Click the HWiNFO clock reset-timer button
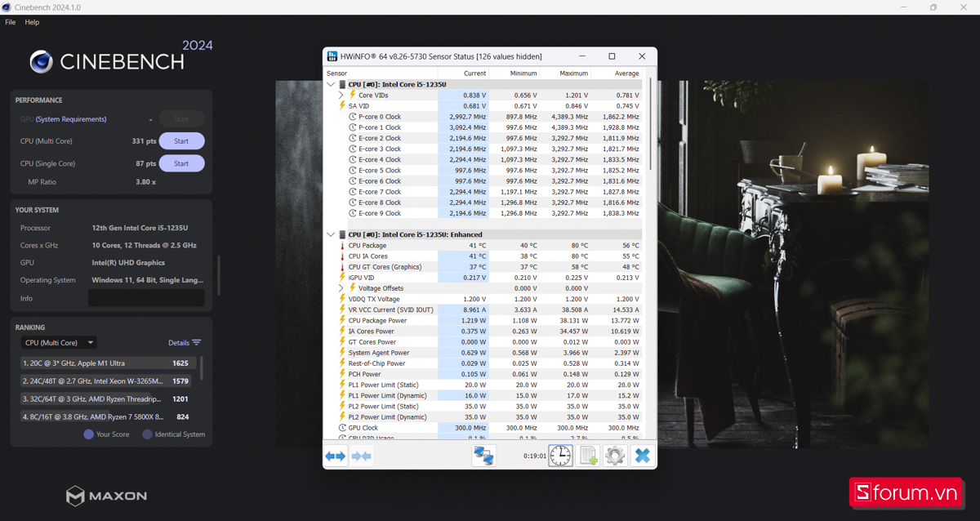The image size is (980, 521). click(x=560, y=456)
